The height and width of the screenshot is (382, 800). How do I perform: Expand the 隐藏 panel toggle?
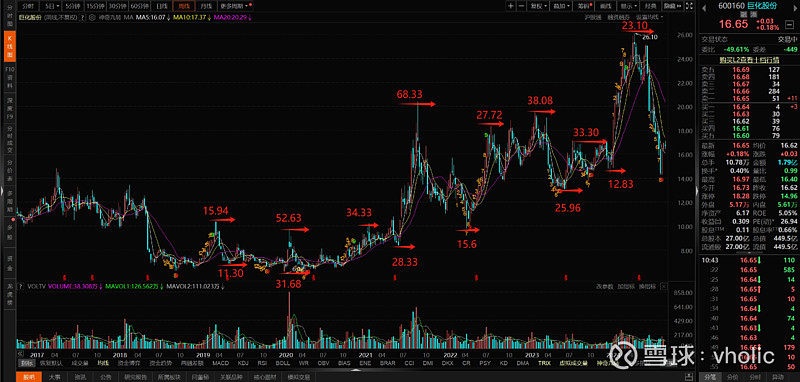click(x=671, y=6)
